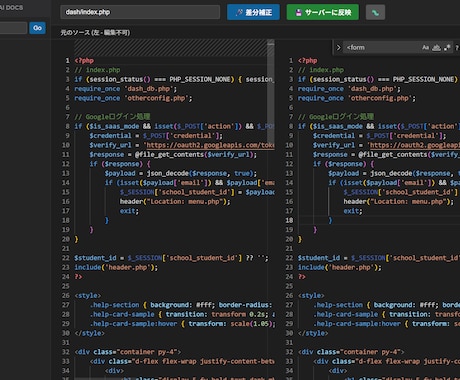Click require_once 'dash_db.php' in the original source pane
This screenshot has height=380, width=460.
(x=126, y=89)
